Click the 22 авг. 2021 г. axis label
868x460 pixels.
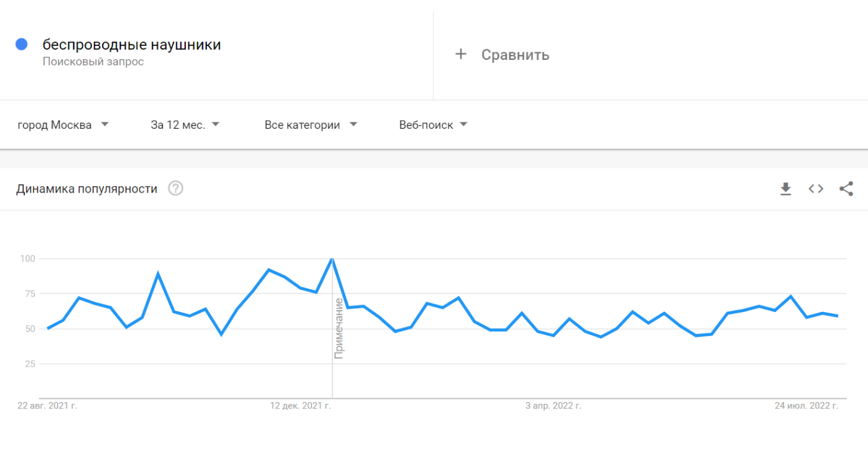[47, 405]
